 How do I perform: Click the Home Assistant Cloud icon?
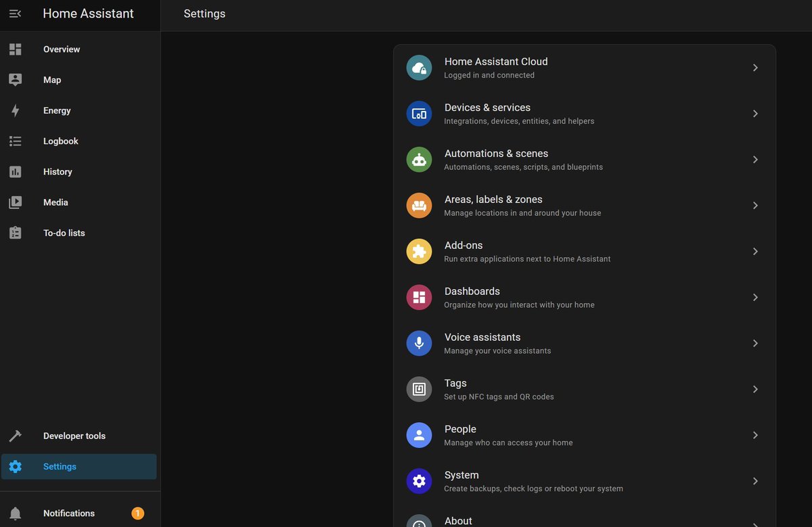pyautogui.click(x=419, y=68)
